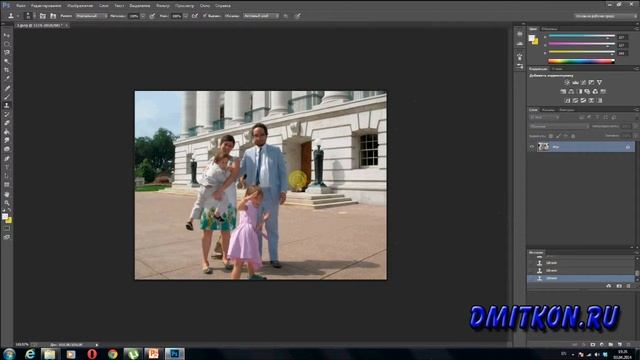This screenshot has height=360, width=640.
Task: Add a Brightness/Contrast adjustment layer
Action: pos(567,82)
